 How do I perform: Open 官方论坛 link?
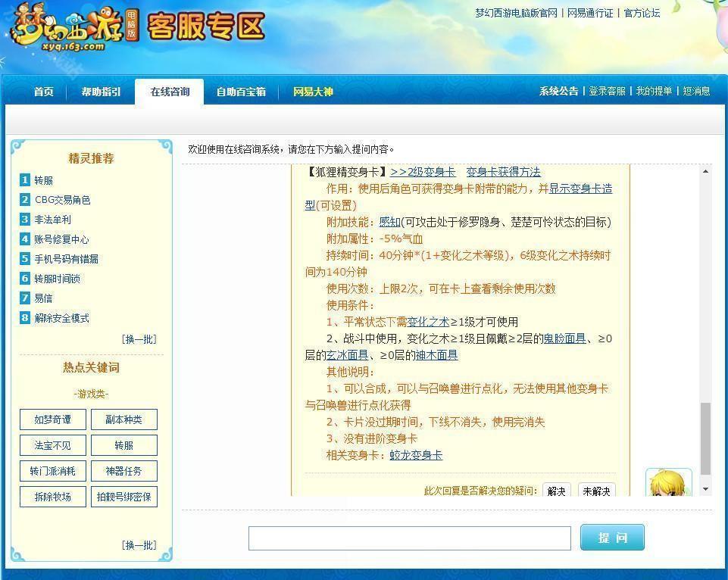[x=642, y=13]
